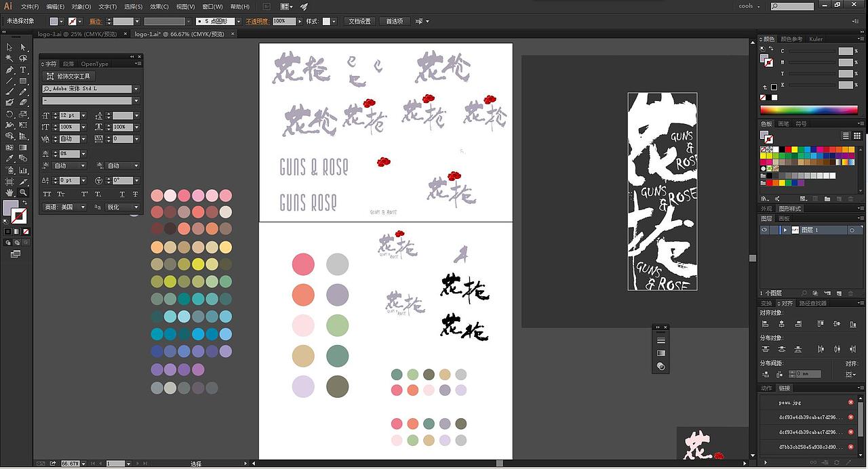The width and height of the screenshot is (868, 469).
Task: Click horizontal align center icon in Align panel
Action: 783,325
